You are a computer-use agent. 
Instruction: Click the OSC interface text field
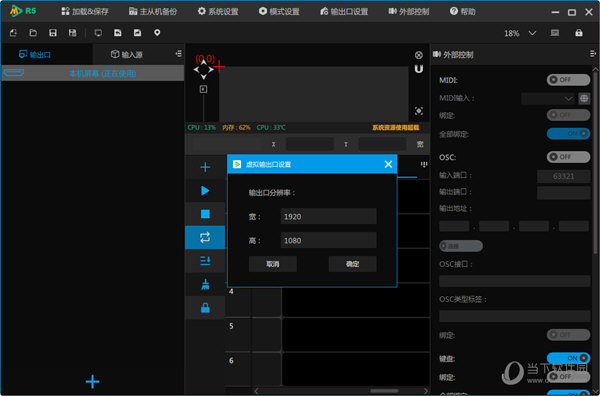pos(514,281)
